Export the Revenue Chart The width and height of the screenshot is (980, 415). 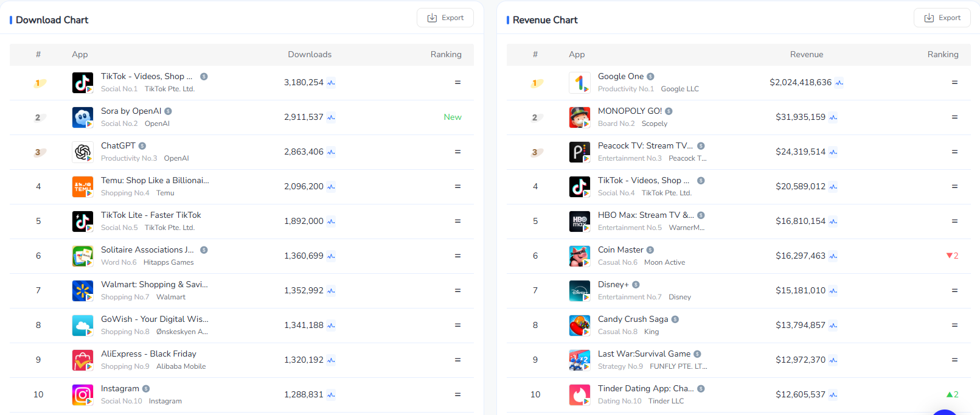pos(942,18)
